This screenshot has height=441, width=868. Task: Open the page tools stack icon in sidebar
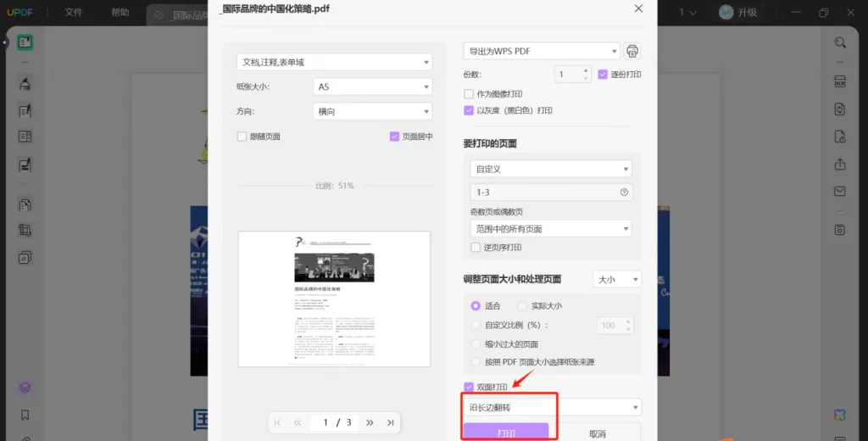(x=25, y=257)
